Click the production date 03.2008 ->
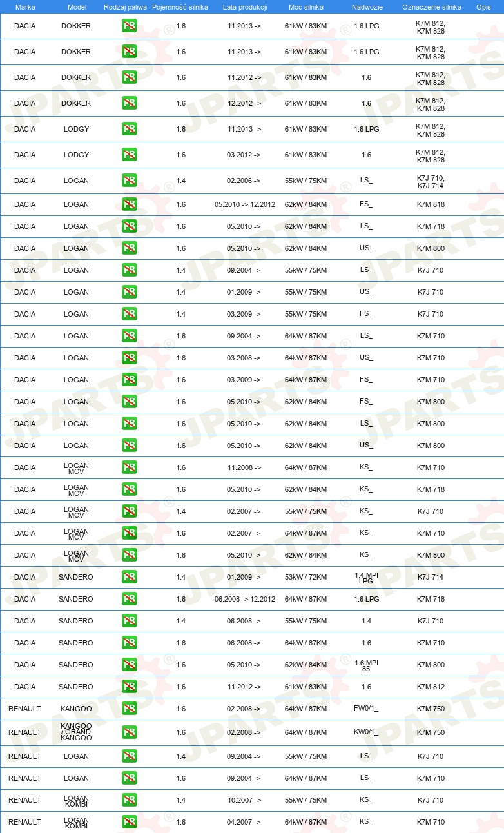 coord(244,358)
